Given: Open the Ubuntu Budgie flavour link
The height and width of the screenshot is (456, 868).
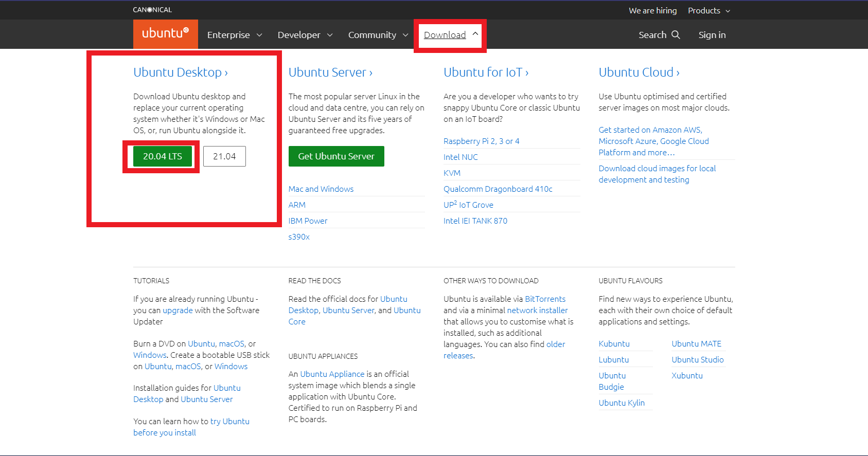Looking at the screenshot, I should pos(612,381).
